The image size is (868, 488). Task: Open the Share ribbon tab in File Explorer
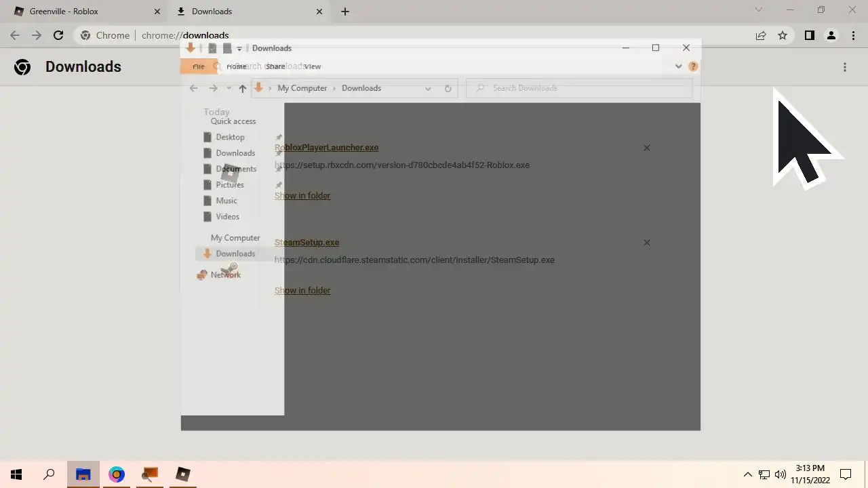[x=275, y=66]
